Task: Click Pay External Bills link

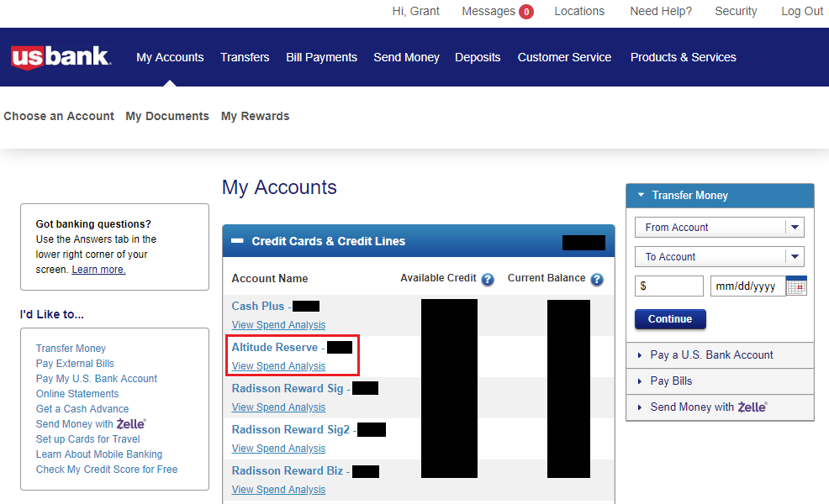Action: [x=75, y=364]
